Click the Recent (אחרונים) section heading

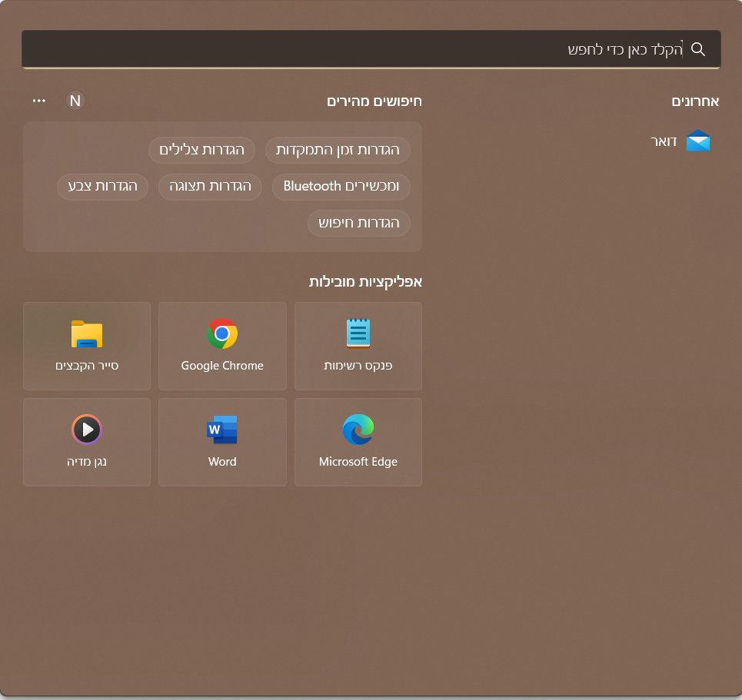point(695,101)
